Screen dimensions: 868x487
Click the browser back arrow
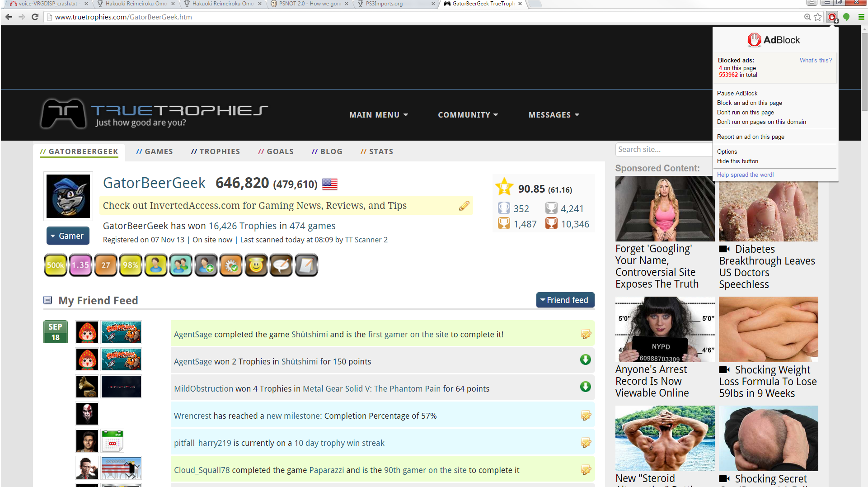point(9,17)
